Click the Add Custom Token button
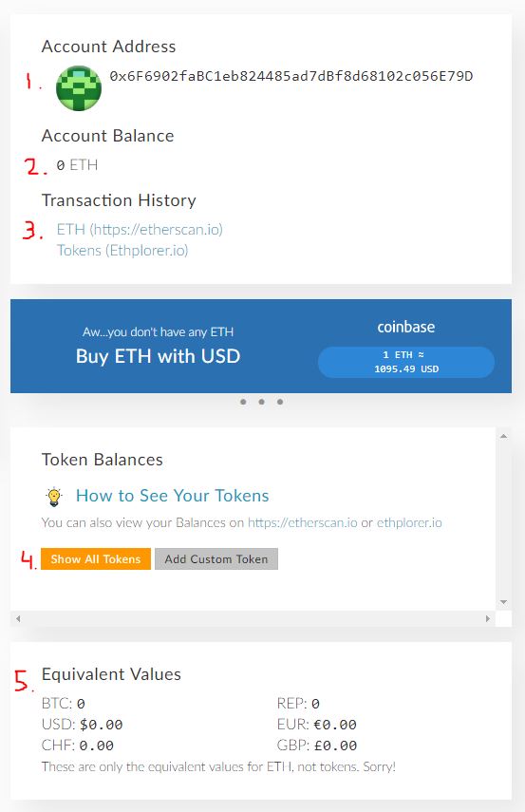 pyautogui.click(x=216, y=558)
